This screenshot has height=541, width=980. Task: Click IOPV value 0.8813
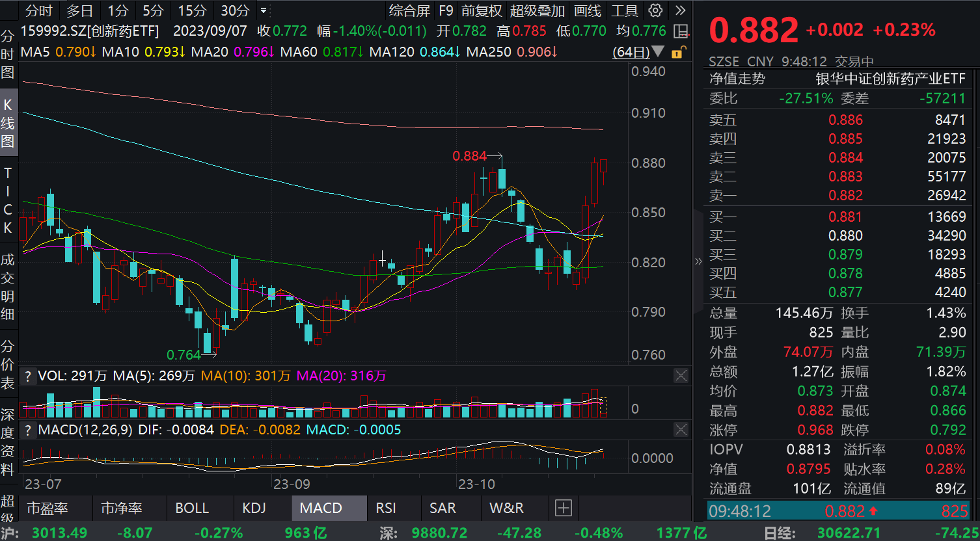tap(809, 449)
